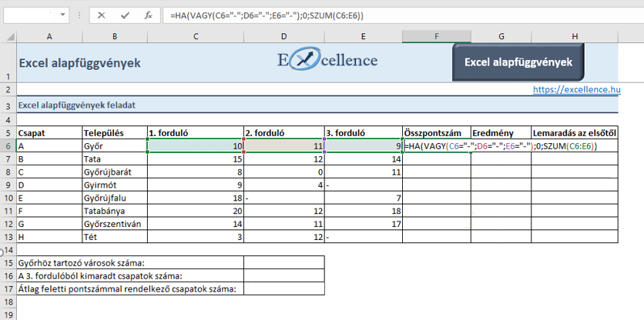Click Győrszentiván's 3. forduló value 17
Screen dimensions: 644x320
[x=364, y=224]
